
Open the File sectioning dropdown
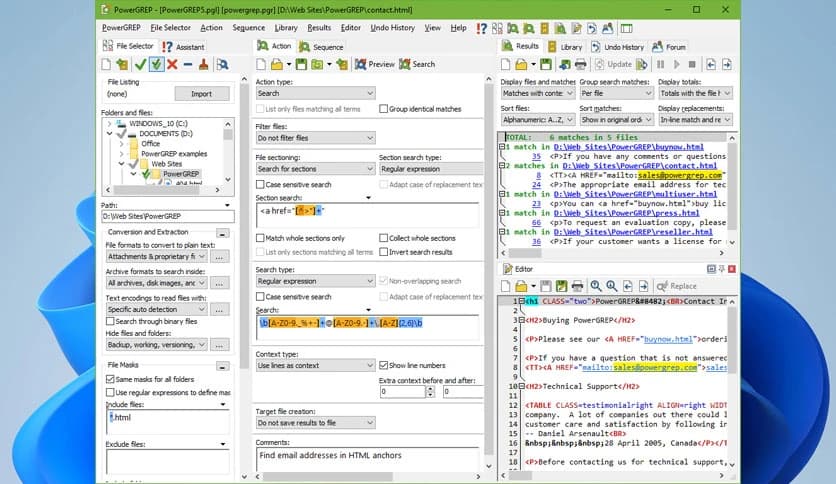pyautogui.click(x=316, y=169)
